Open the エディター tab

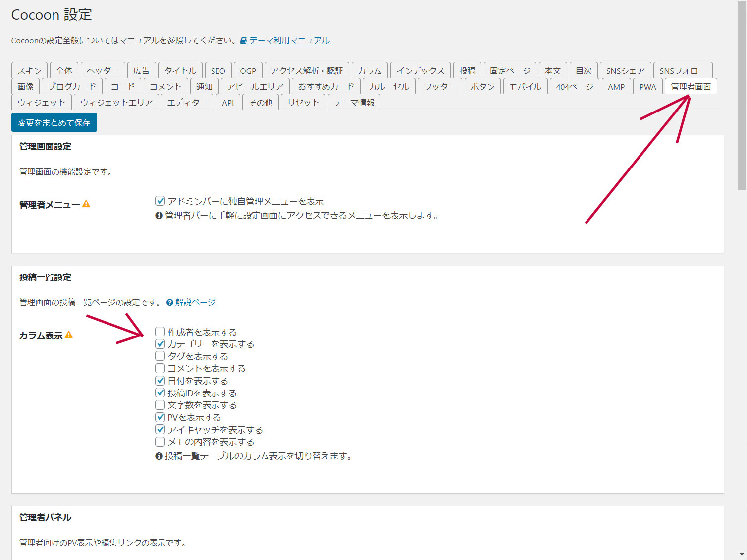(x=187, y=102)
